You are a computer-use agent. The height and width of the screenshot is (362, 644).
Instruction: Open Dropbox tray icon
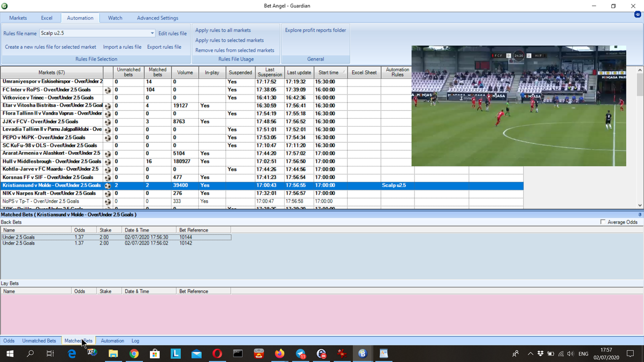pyautogui.click(x=540, y=353)
